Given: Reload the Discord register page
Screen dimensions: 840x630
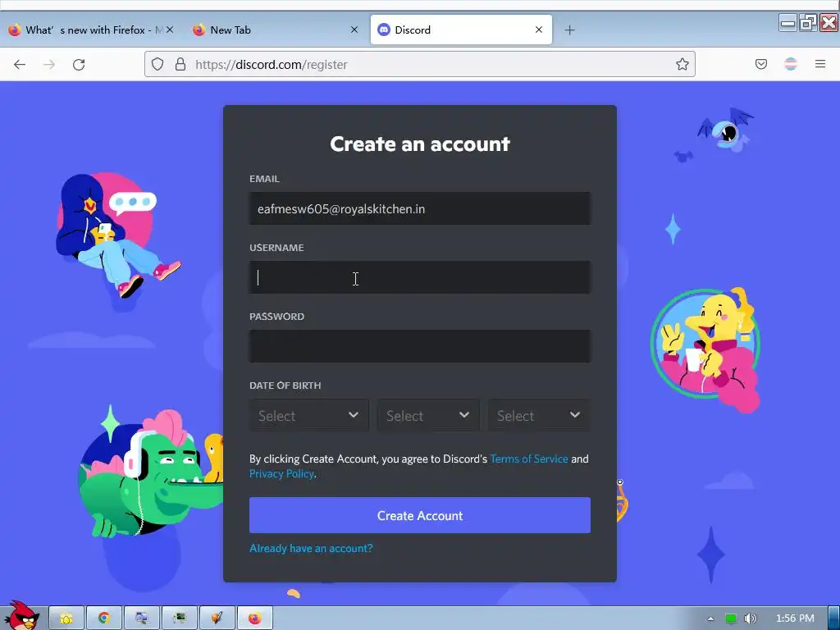Looking at the screenshot, I should [x=79, y=65].
